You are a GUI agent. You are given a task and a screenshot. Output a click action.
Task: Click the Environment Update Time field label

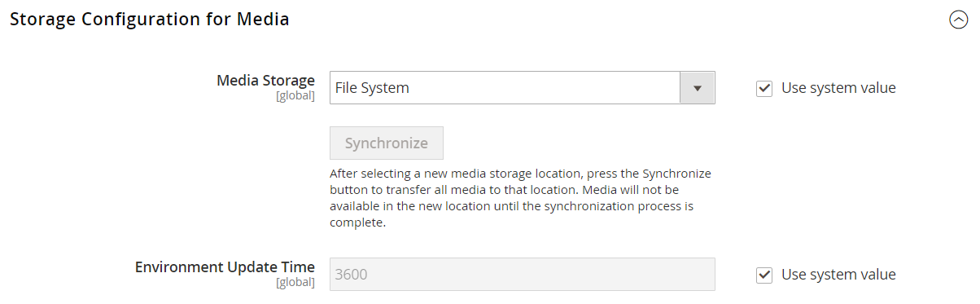tap(225, 267)
